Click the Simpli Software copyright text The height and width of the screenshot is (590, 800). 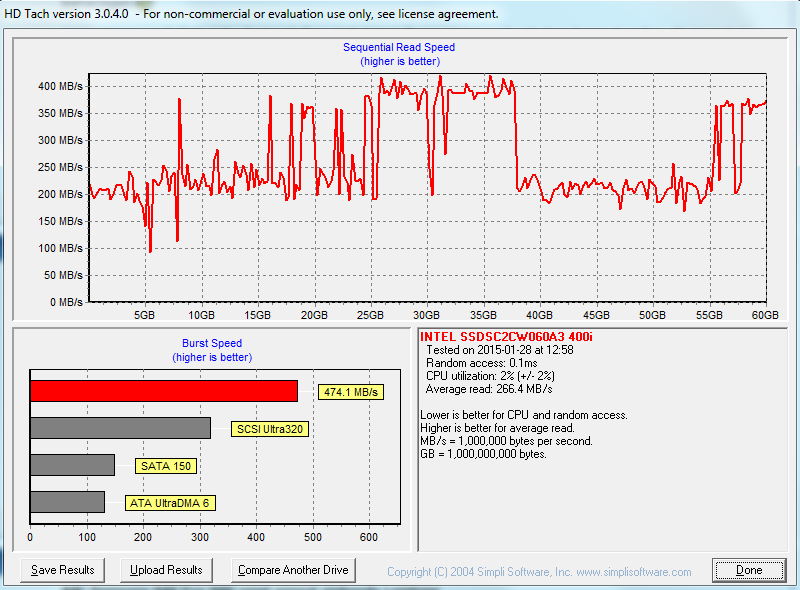[x=539, y=572]
